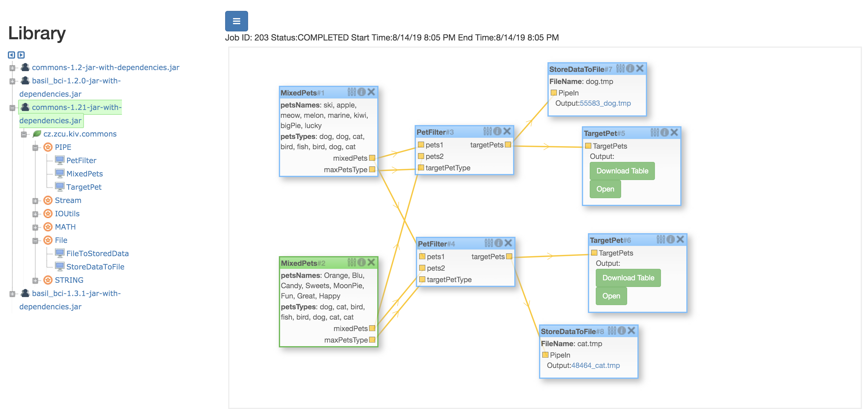Click info icon on TargetPet#6 block

(670, 239)
